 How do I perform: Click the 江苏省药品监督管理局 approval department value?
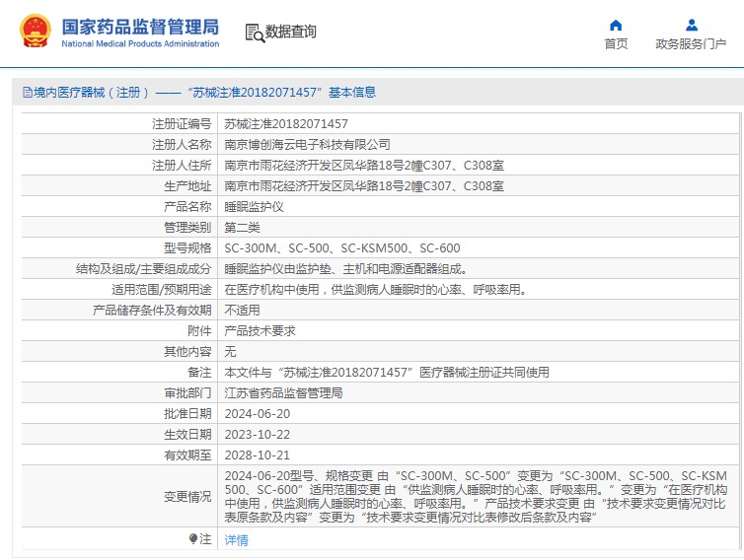[283, 392]
